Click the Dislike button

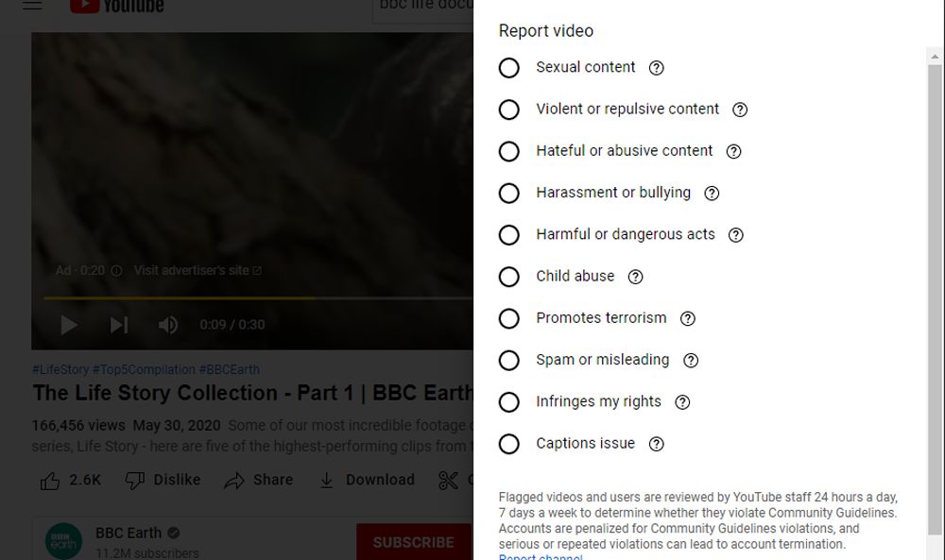pyautogui.click(x=163, y=480)
